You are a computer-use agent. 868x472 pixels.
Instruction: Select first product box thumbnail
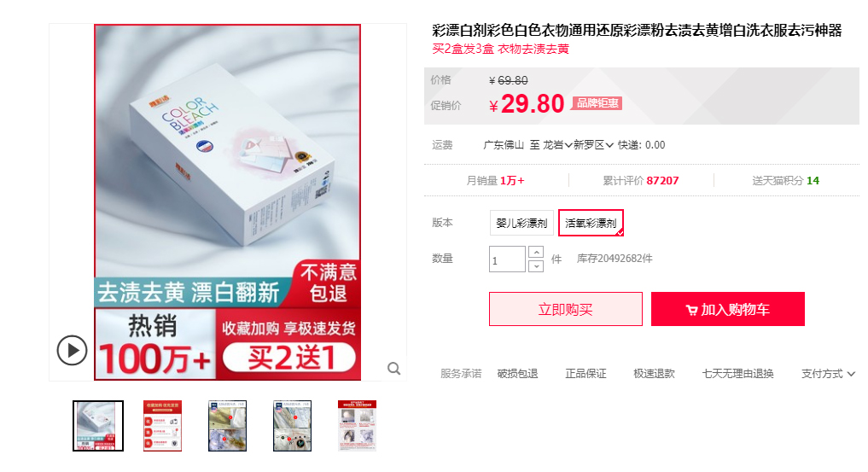(98, 426)
